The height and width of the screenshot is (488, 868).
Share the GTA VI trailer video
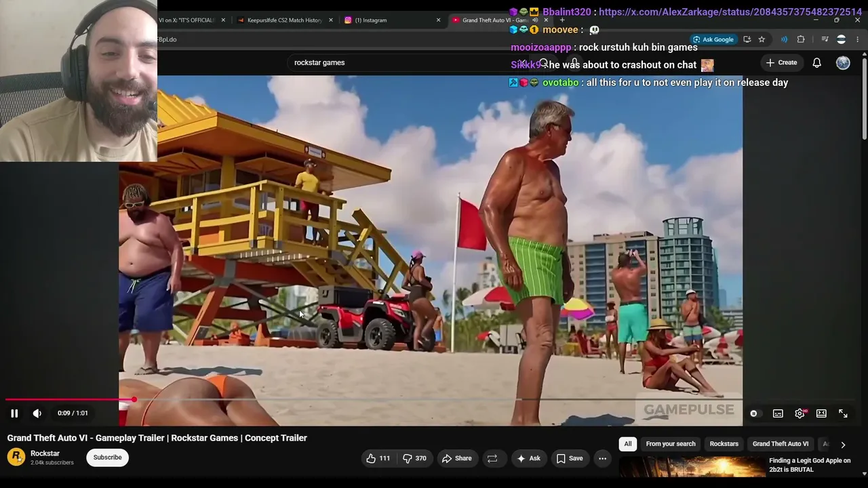click(456, 459)
